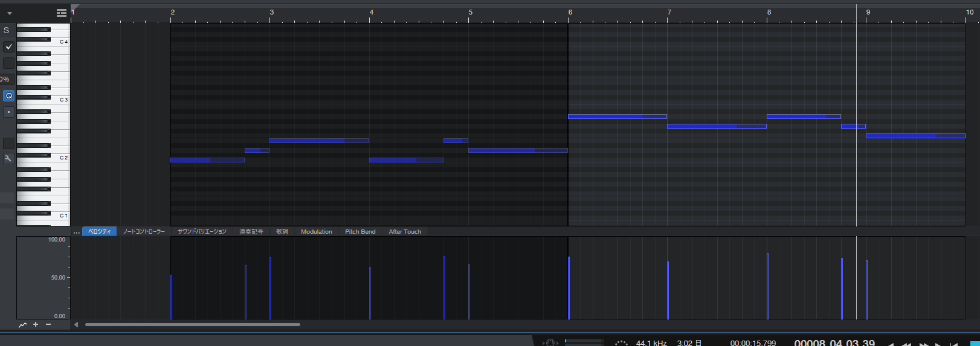Click the horizontal scrollbar thumb
This screenshot has width=980, height=346.
(193, 325)
